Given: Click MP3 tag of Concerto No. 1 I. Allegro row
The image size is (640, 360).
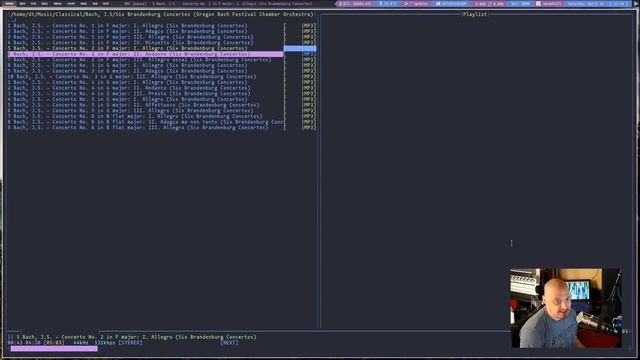Looking at the screenshot, I should tap(309, 25).
